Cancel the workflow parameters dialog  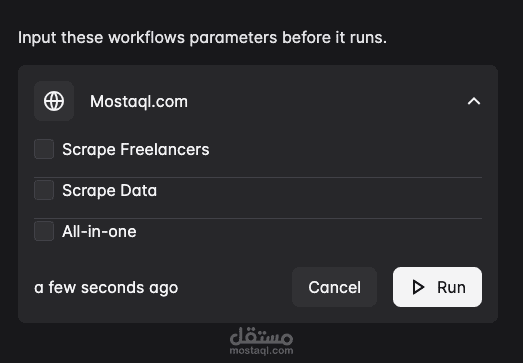tap(335, 287)
